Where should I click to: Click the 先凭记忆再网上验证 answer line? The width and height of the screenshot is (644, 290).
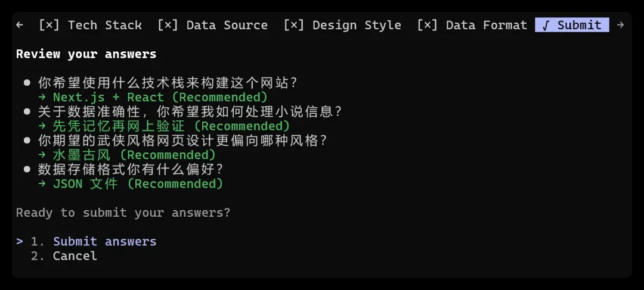point(165,126)
